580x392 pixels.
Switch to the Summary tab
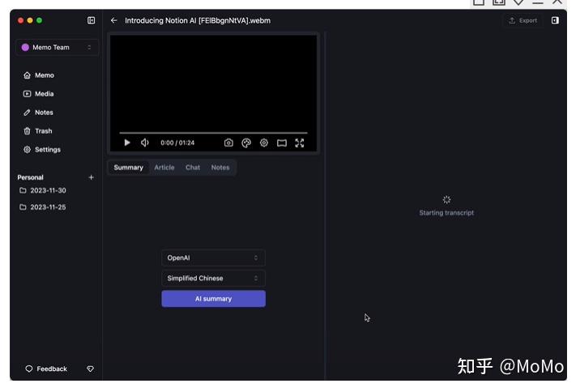128,168
